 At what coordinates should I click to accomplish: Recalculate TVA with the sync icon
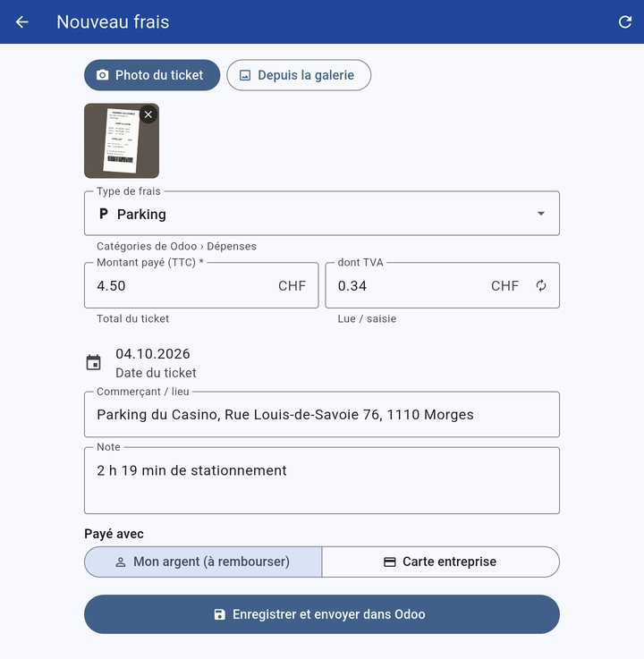tap(541, 285)
